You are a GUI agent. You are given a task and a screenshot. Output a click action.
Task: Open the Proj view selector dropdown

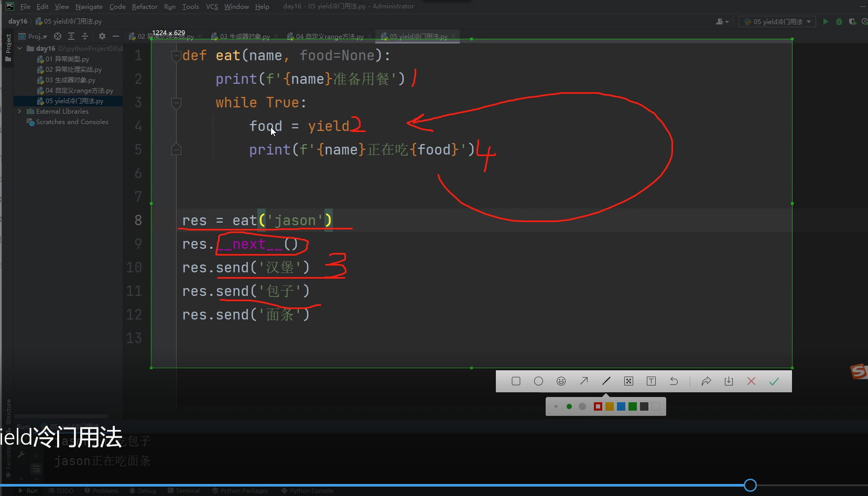pos(33,36)
